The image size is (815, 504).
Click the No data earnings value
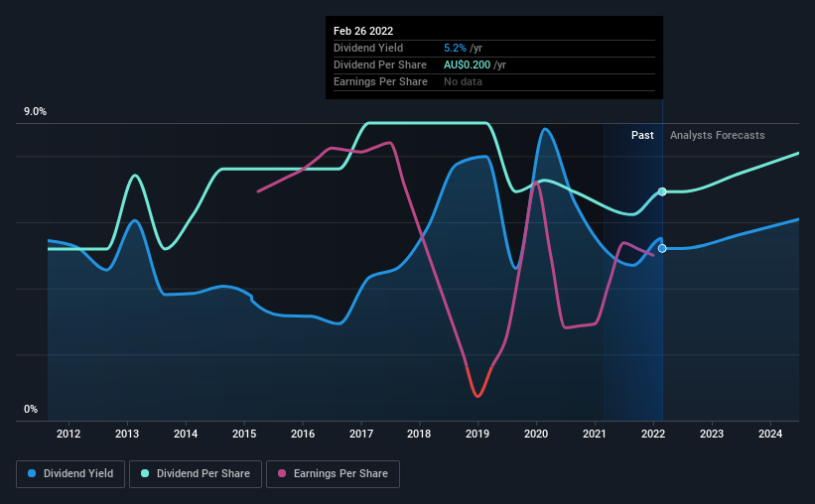[463, 81]
